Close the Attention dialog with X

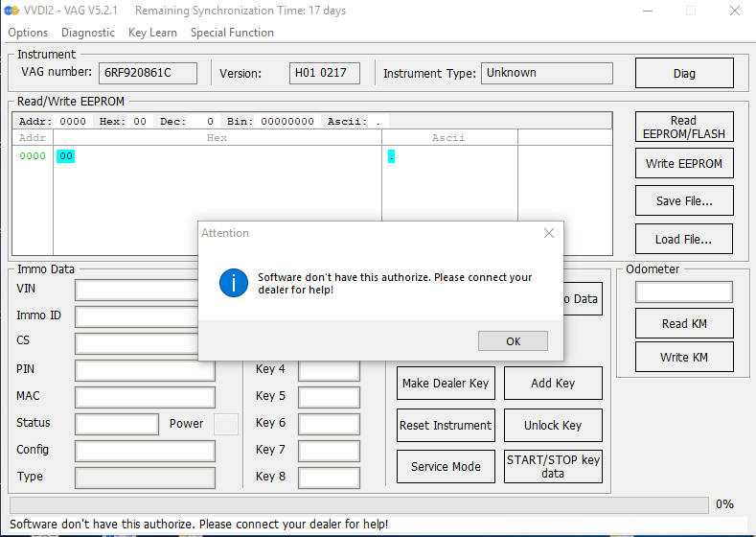click(549, 233)
